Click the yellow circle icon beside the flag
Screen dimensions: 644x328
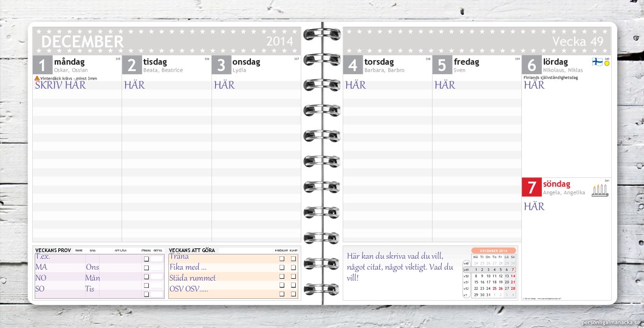point(606,63)
